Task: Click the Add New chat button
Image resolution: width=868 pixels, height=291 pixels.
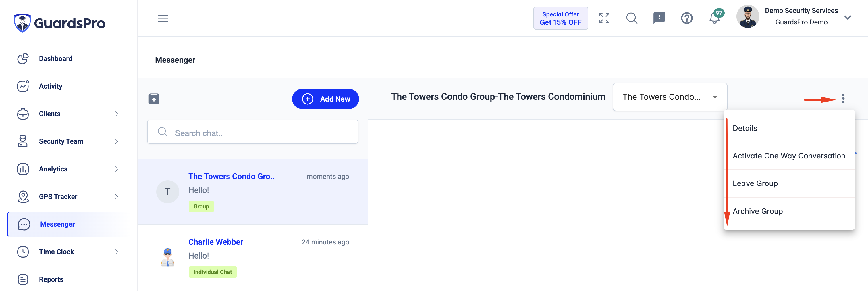Action: 325,99
